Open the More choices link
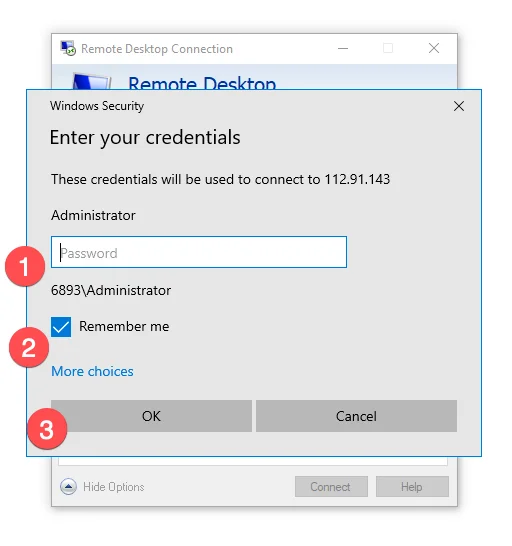512x546 pixels. (92, 372)
